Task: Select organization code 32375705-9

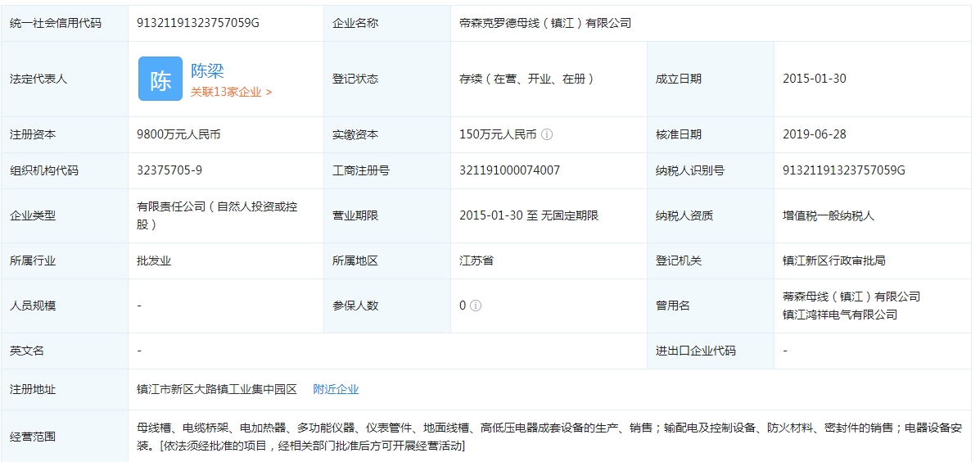Action: (x=169, y=170)
